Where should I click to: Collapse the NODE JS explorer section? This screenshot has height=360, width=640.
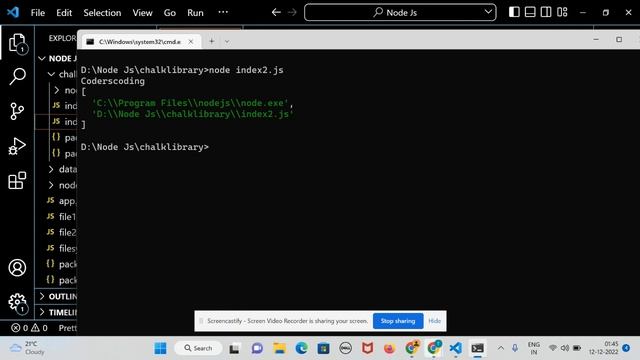(x=42, y=58)
